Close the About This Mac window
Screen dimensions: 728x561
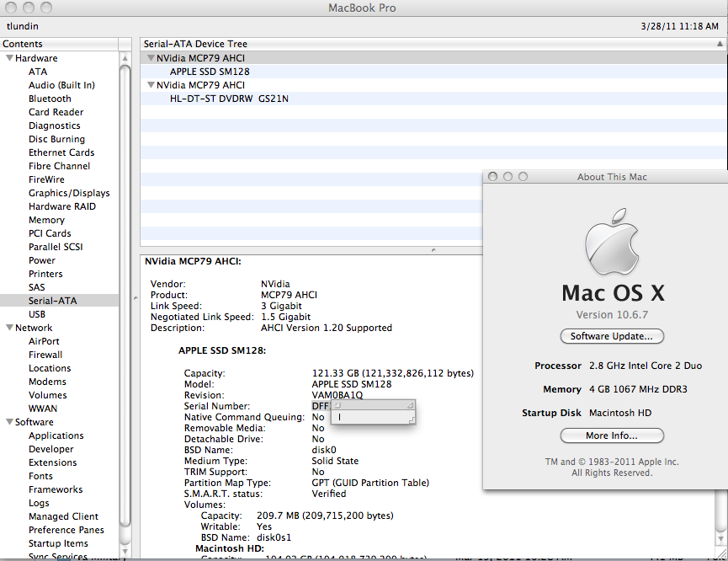point(493,177)
